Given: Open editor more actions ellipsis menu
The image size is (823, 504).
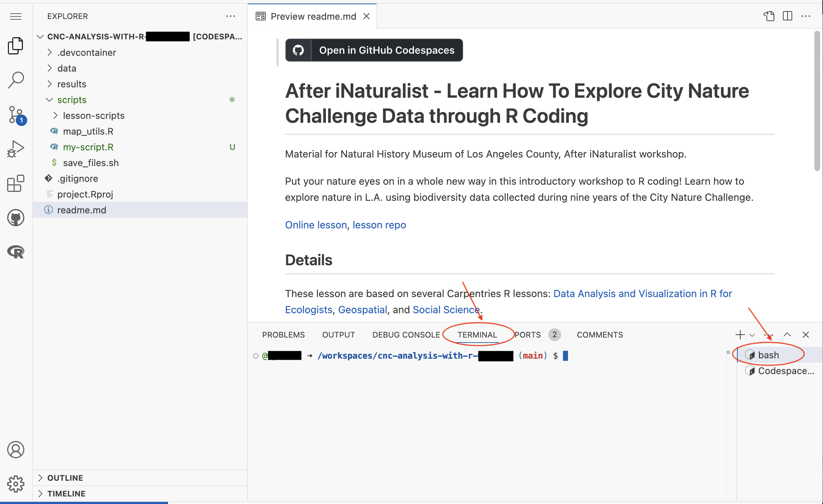Looking at the screenshot, I should [806, 16].
